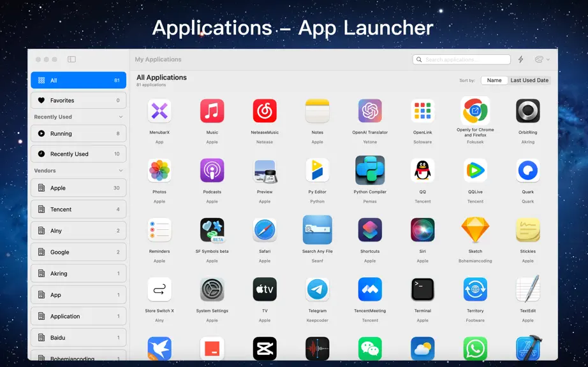The height and width of the screenshot is (367, 588).
Task: Collapse the Vendors section chevron
Action: pos(121,170)
